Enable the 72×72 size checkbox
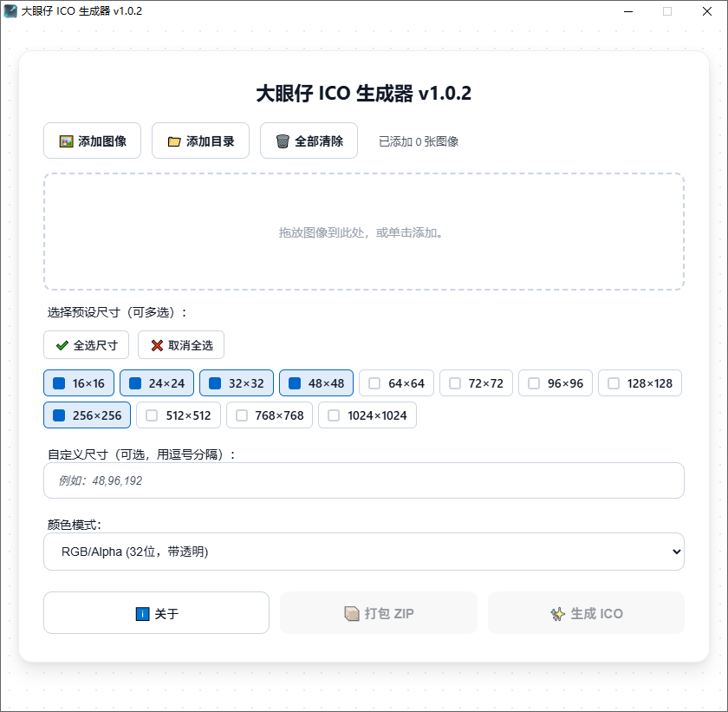This screenshot has height=712, width=728. click(x=455, y=382)
